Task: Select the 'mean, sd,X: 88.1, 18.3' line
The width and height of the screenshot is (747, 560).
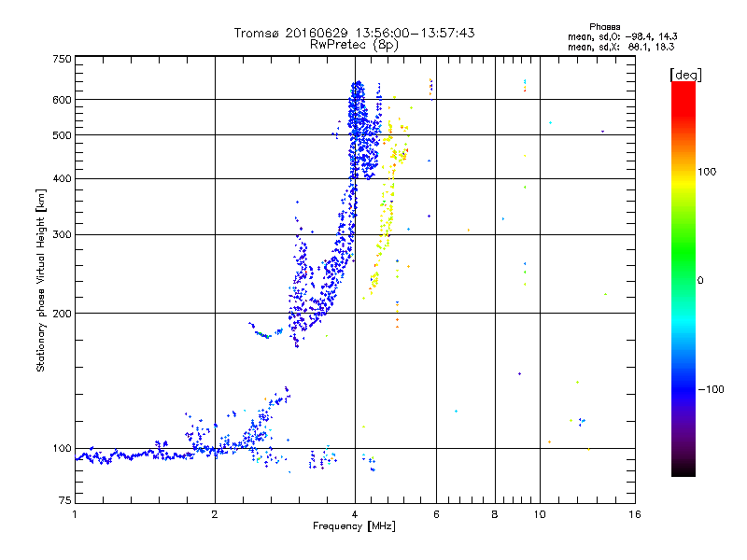Action: pyautogui.click(x=621, y=47)
